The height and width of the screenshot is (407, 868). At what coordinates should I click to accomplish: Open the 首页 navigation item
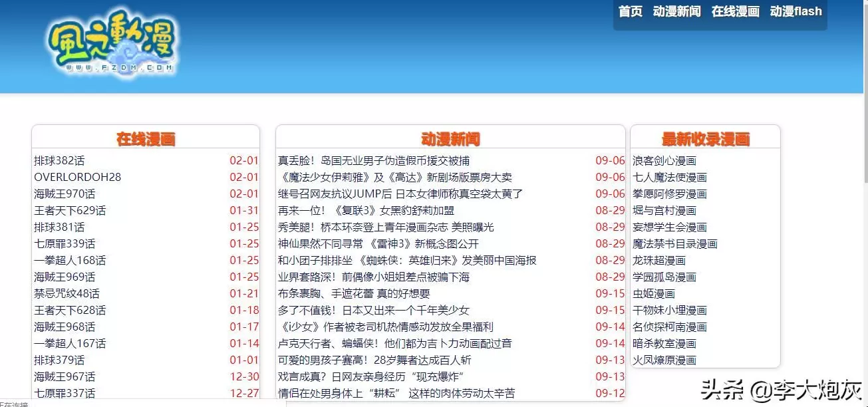(630, 11)
